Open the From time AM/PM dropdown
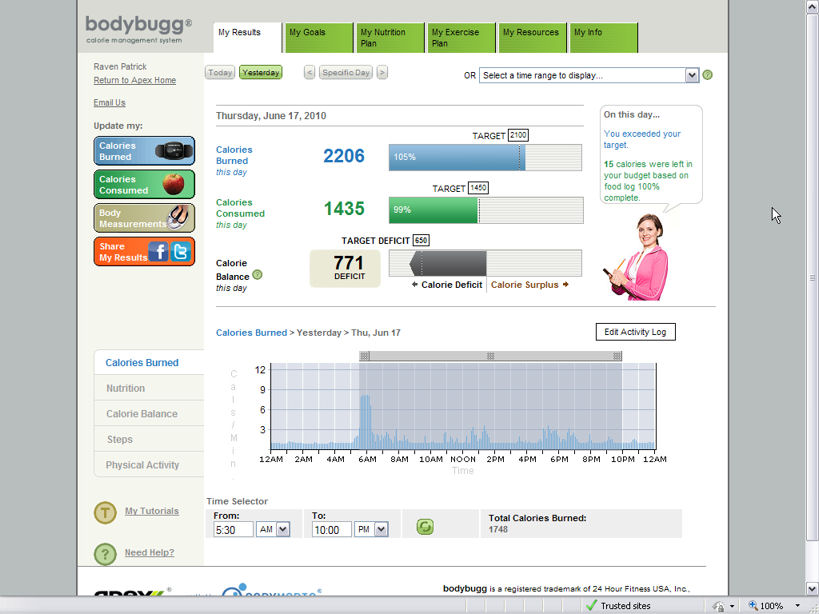Screen dimensions: 819x614 [x=283, y=529]
